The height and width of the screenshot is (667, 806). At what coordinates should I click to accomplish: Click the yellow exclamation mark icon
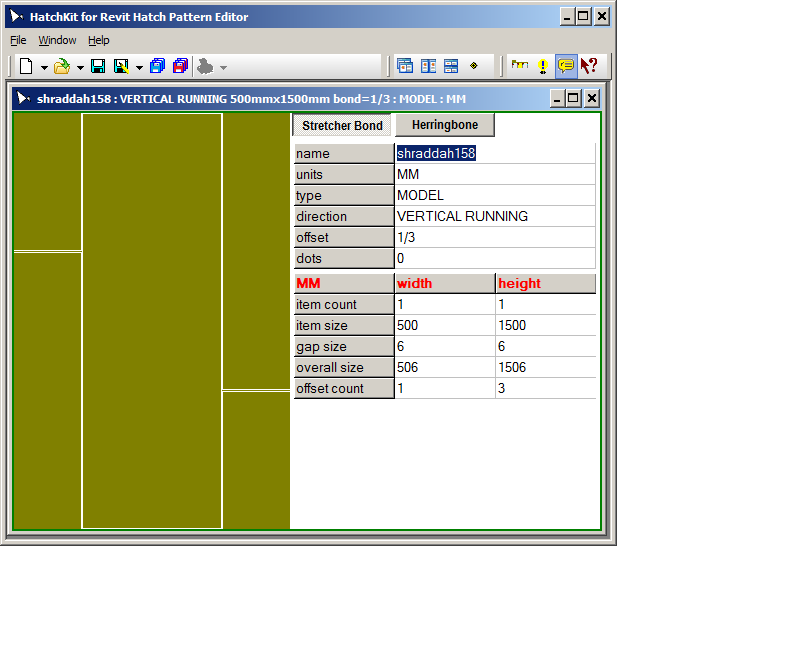click(x=543, y=66)
